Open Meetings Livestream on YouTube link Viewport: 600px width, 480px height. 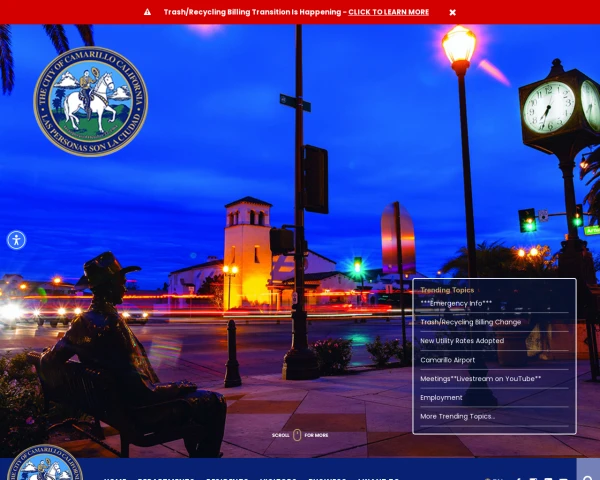click(481, 379)
